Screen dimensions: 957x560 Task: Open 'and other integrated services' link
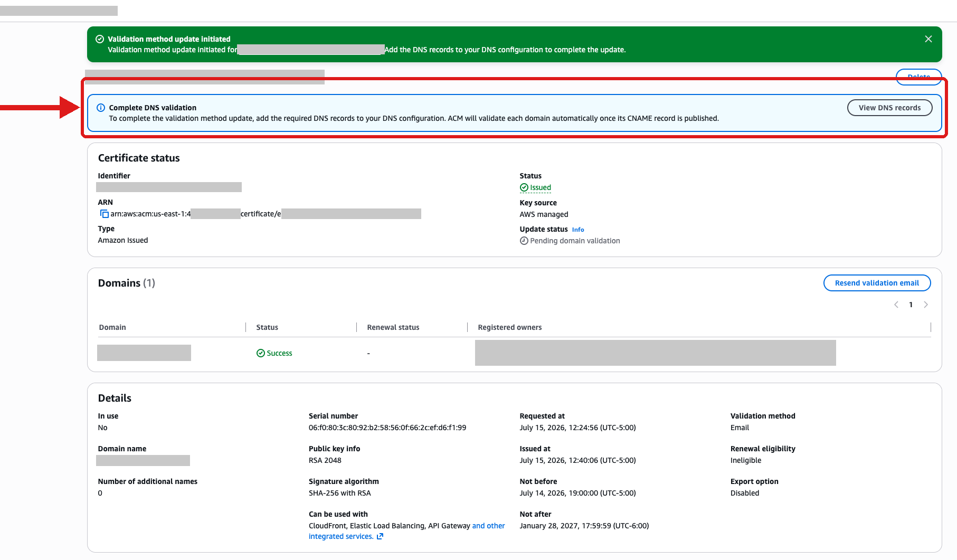[406, 531]
